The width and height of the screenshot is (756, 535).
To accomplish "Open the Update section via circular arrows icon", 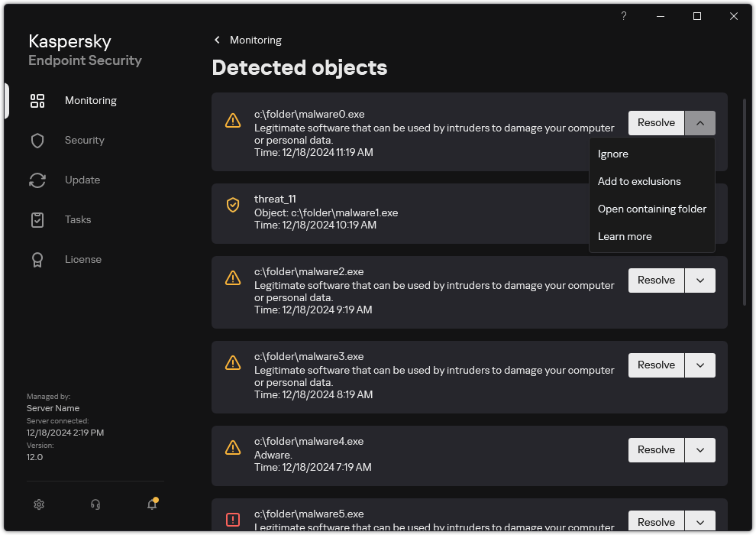I will tap(37, 180).
